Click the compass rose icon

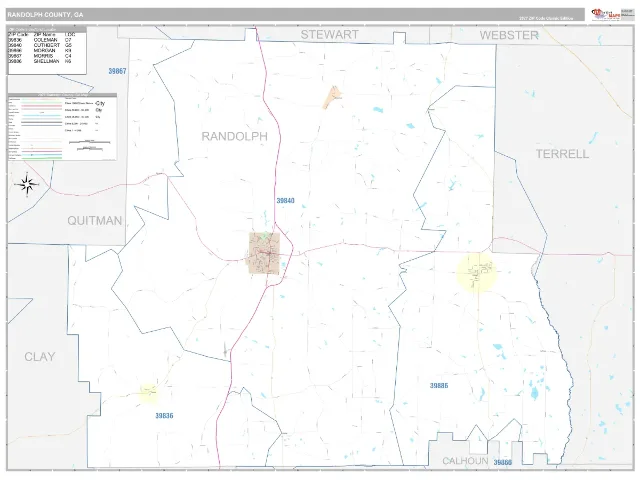pyautogui.click(x=27, y=185)
